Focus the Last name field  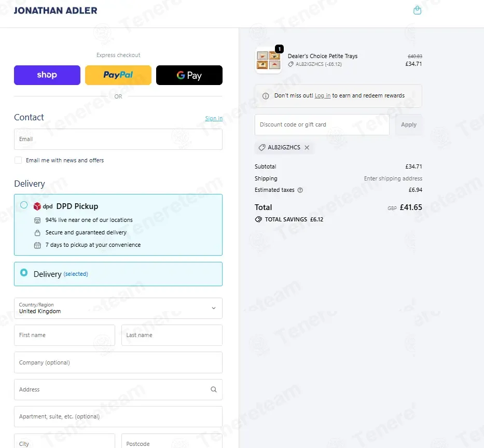[172, 335]
